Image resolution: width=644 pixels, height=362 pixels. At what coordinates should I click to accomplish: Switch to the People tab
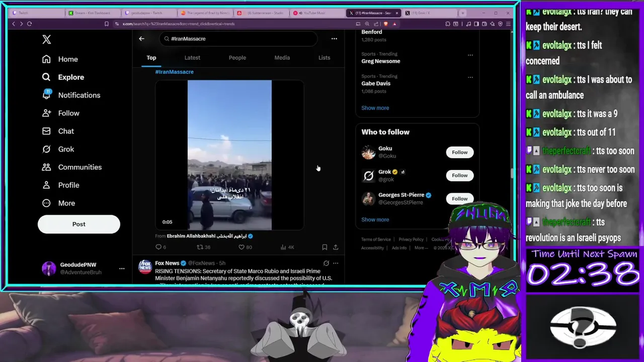coord(237,58)
